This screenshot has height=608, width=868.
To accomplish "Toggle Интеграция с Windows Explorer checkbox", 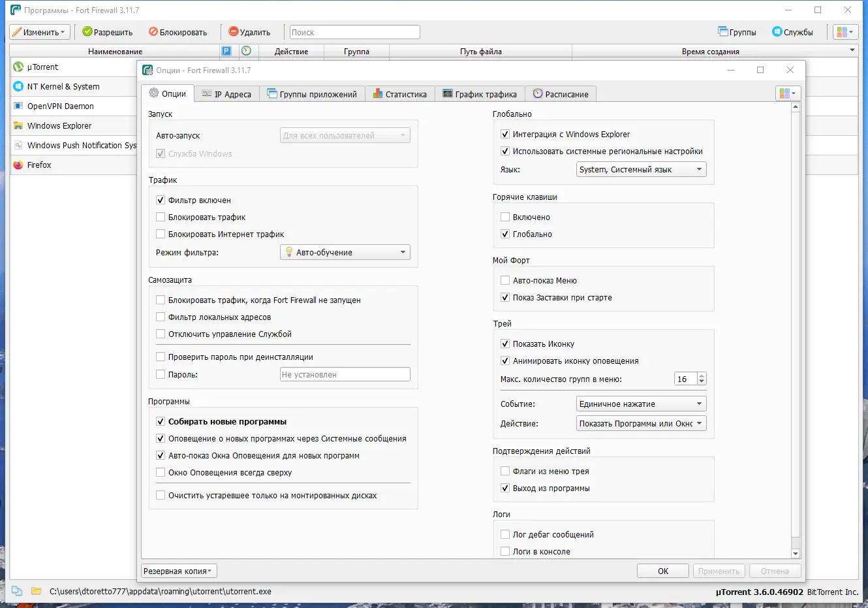I will tap(505, 134).
